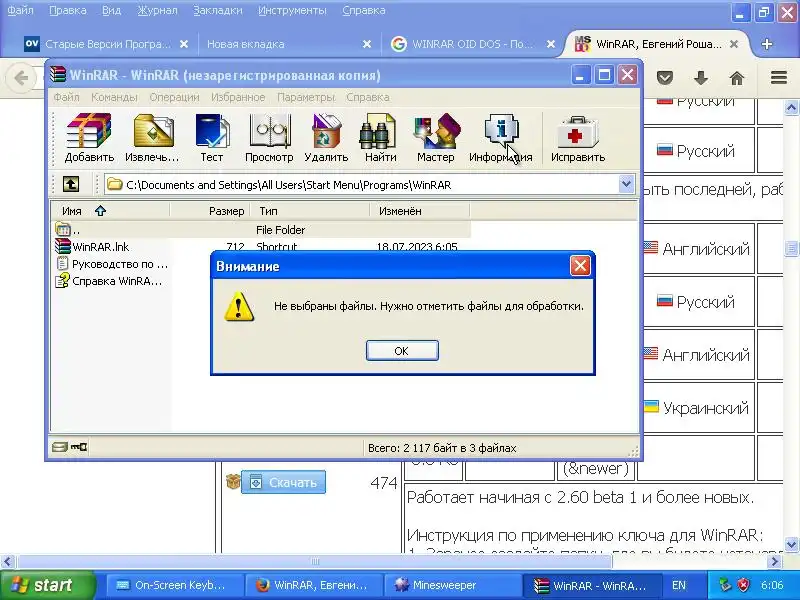The image size is (800, 600).
Task: Select the WinRAR.lnk file icon
Action: [x=62, y=246]
